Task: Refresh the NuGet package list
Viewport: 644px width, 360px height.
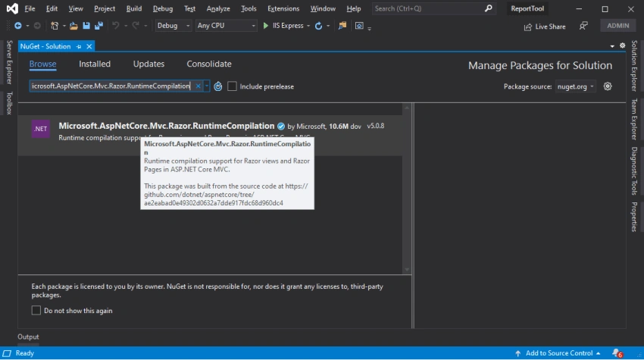Action: tap(217, 86)
